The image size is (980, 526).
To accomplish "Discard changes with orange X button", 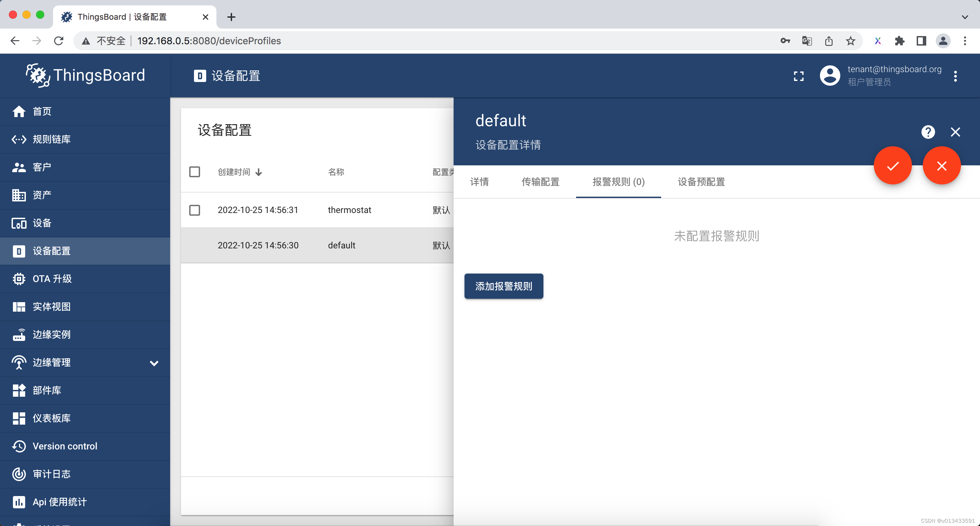I will click(942, 165).
